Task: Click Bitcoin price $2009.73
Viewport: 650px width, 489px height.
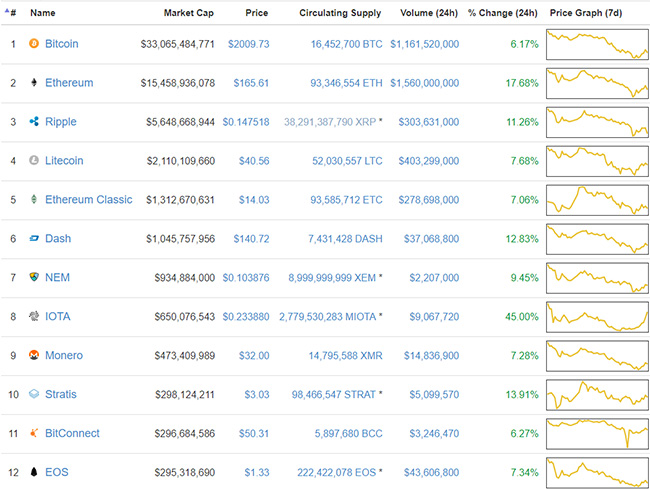Action: tap(248, 44)
